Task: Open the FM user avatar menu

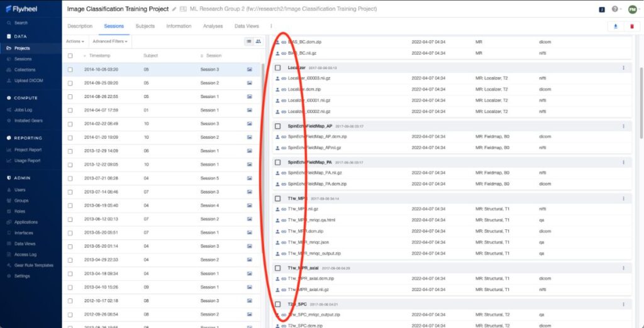Action: click(632, 9)
